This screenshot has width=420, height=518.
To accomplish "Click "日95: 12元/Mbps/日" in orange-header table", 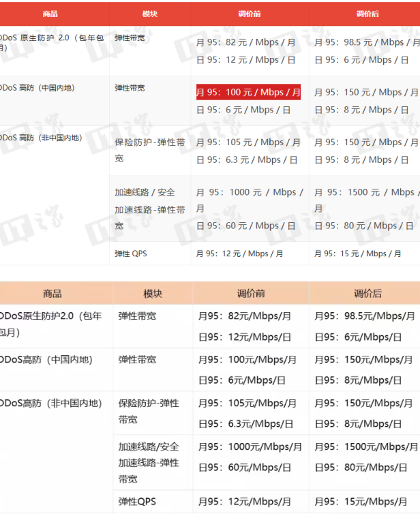I will 245,337.
